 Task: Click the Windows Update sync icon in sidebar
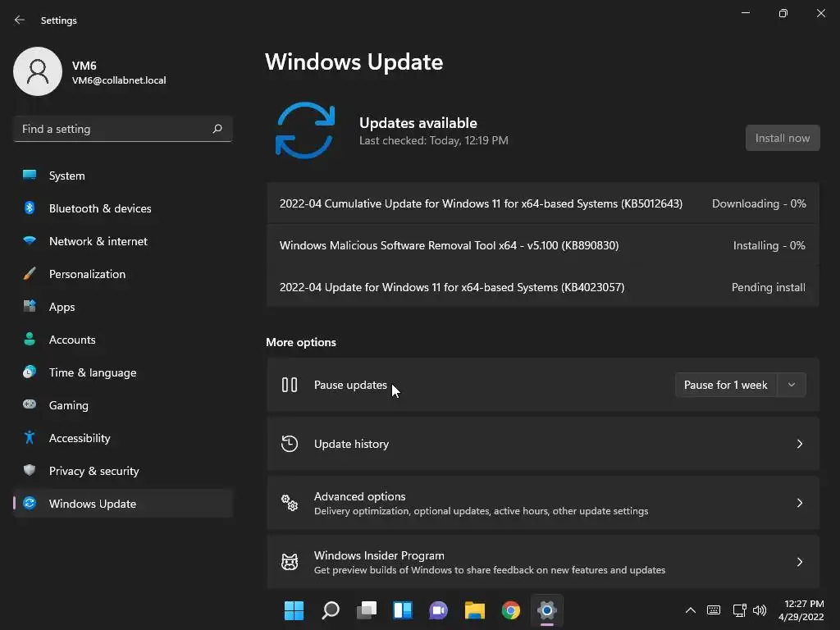point(30,503)
